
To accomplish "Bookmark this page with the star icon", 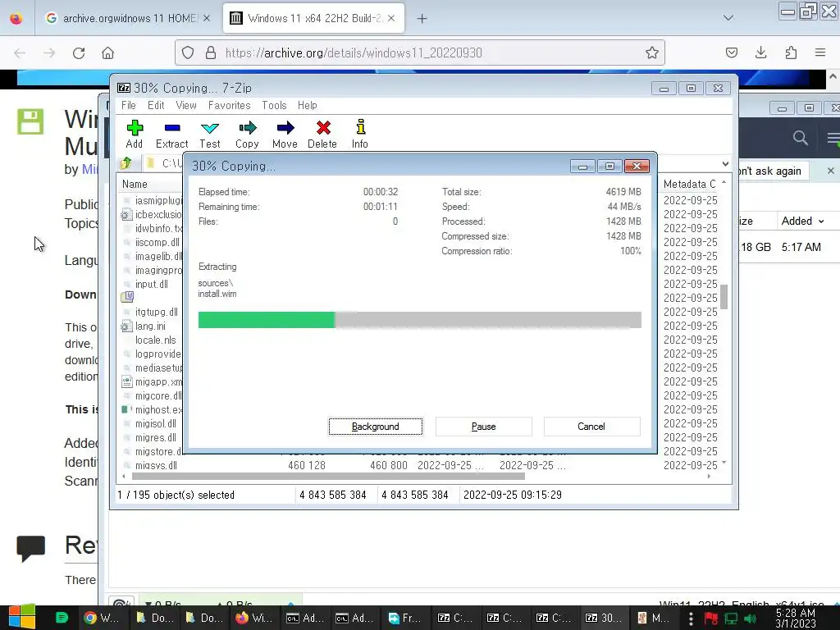I will point(651,52).
